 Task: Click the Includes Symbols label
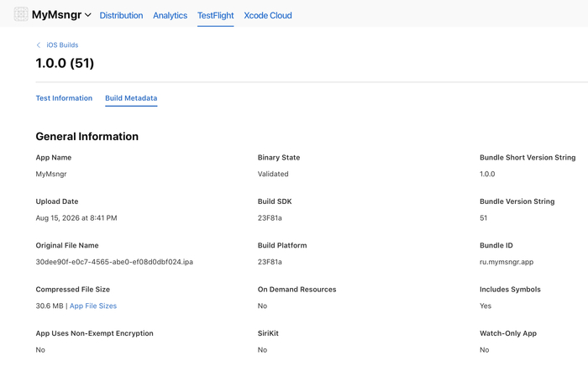(510, 290)
